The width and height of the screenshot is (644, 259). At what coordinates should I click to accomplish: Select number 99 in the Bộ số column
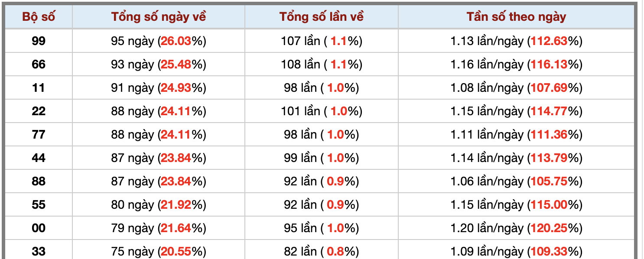click(39, 41)
